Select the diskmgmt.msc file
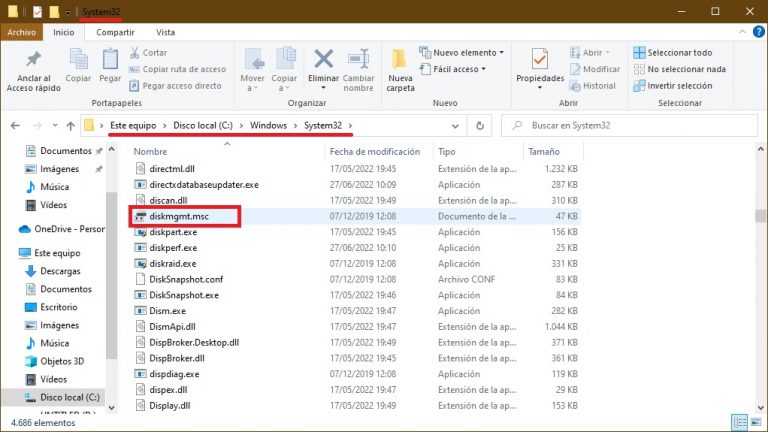 [179, 216]
